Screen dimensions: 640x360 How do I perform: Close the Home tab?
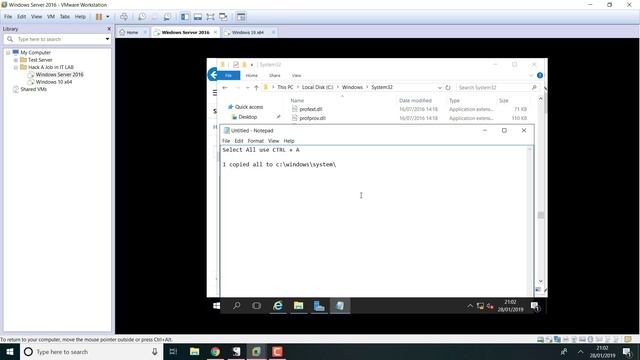145,32
